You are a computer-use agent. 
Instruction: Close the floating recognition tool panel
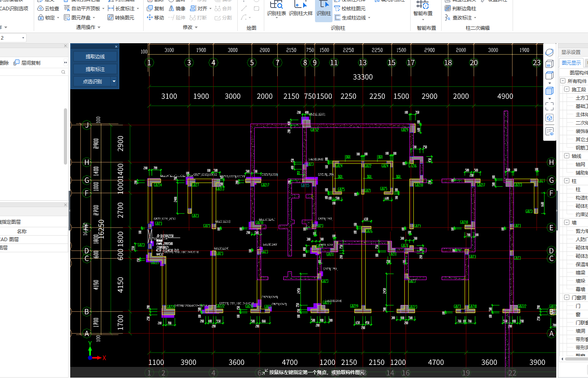[116, 46]
